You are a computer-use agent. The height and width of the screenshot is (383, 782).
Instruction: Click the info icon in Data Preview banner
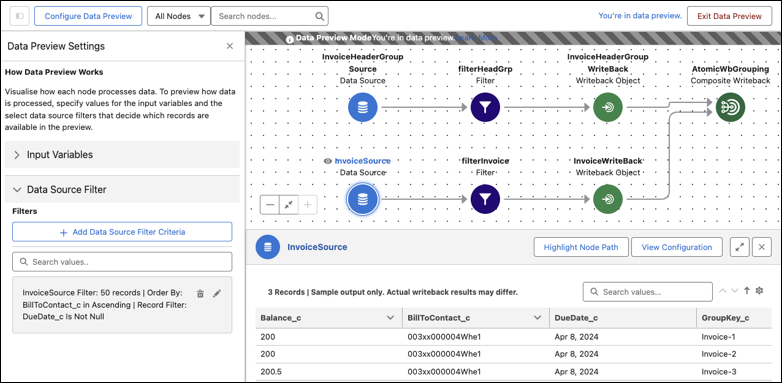[290, 39]
